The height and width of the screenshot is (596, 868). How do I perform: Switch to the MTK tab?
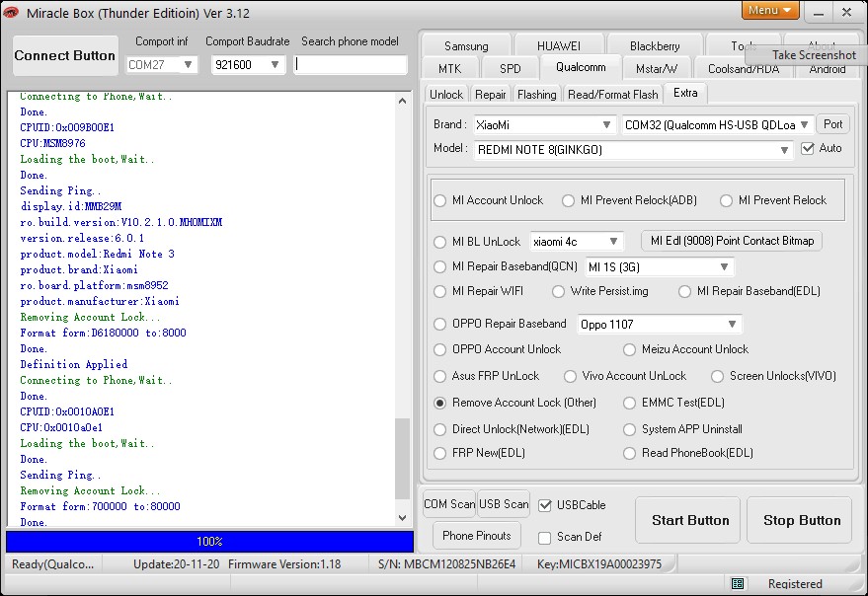(449, 69)
